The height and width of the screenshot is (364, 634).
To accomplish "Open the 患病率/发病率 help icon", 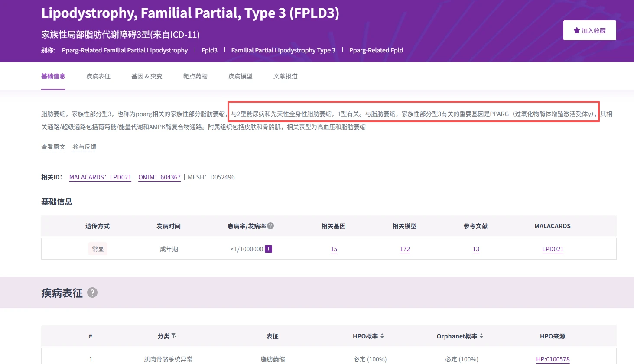I will (270, 225).
